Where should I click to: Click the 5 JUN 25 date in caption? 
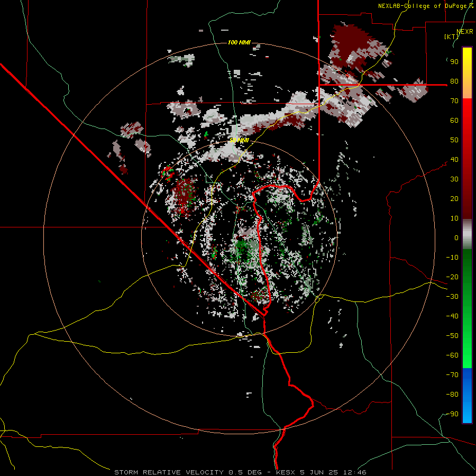tap(319, 472)
